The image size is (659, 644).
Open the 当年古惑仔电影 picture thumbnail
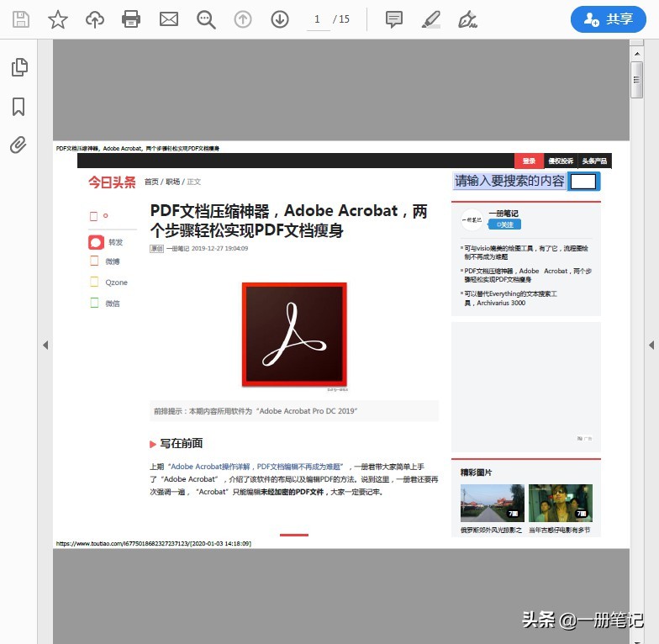[x=561, y=503]
